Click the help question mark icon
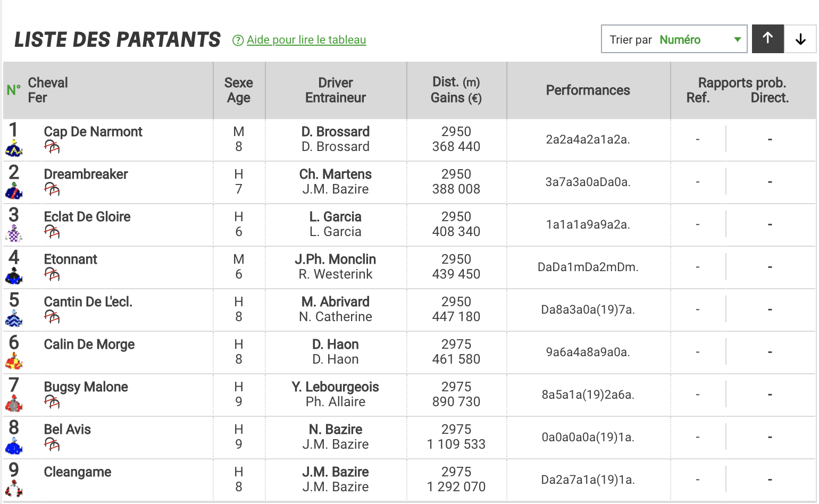 click(238, 40)
